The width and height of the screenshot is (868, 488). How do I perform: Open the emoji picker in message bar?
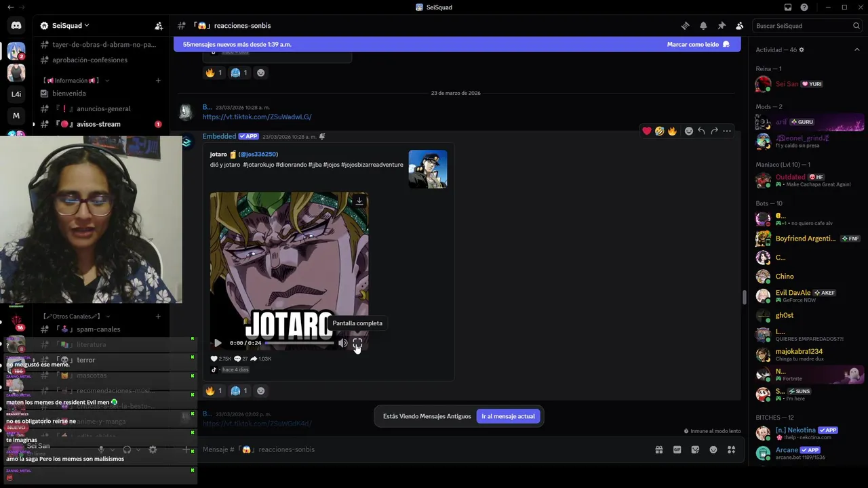pos(713,449)
